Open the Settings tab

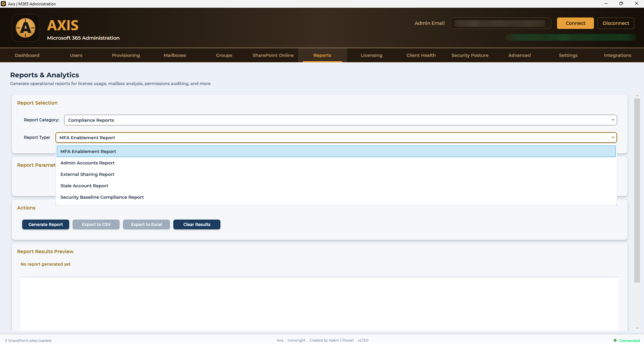pyautogui.click(x=568, y=55)
